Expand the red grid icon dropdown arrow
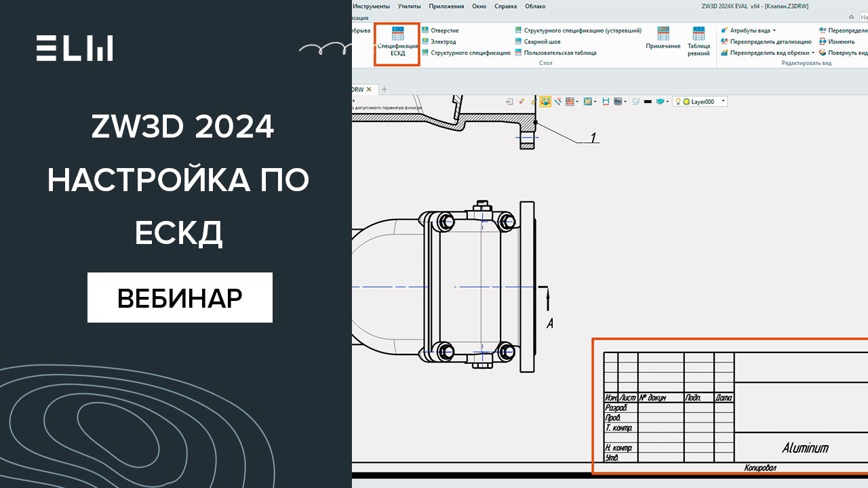 [x=577, y=102]
